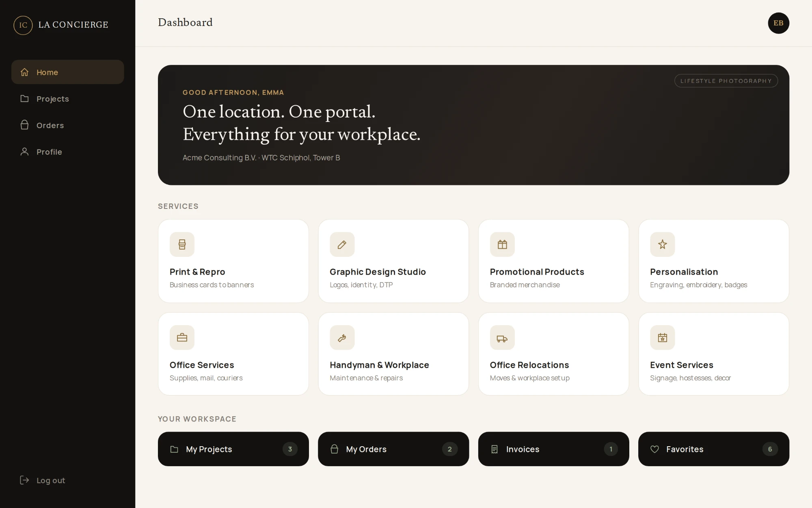Screen dimensions: 812x508
Task: Click the Favorites count badge 6
Action: click(x=770, y=449)
